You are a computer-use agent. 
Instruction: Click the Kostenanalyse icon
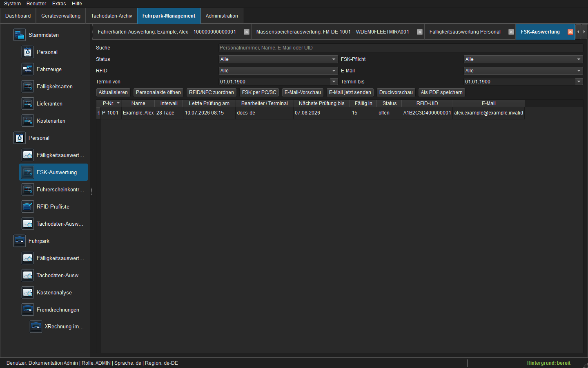(28, 292)
